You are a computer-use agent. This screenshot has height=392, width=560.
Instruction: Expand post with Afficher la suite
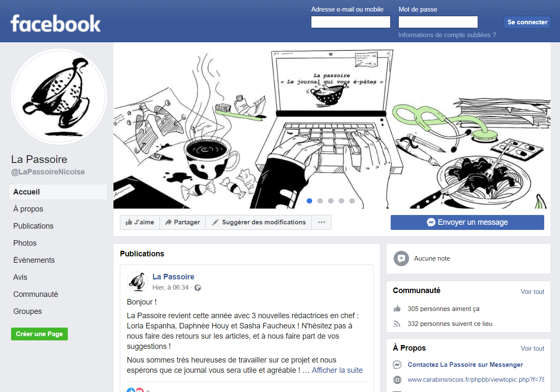pos(337,370)
